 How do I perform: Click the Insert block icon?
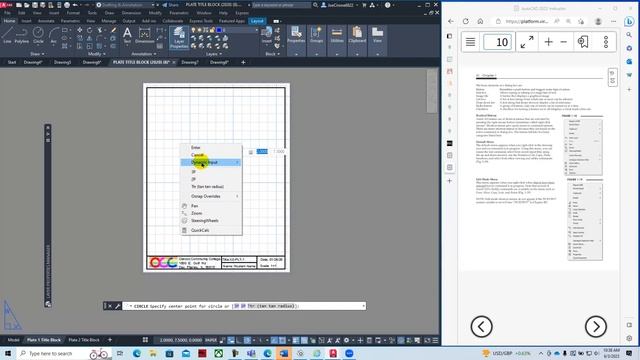click(267, 35)
